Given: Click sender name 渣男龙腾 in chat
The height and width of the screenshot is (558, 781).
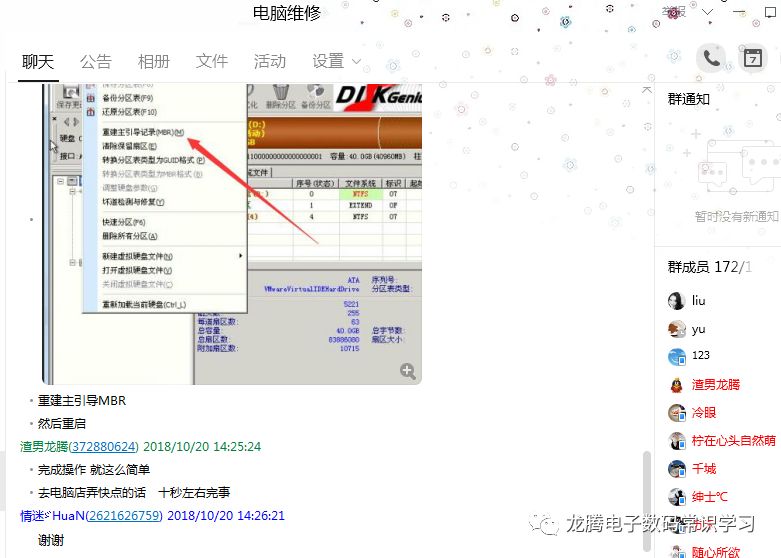Looking at the screenshot, I should coord(44,446).
